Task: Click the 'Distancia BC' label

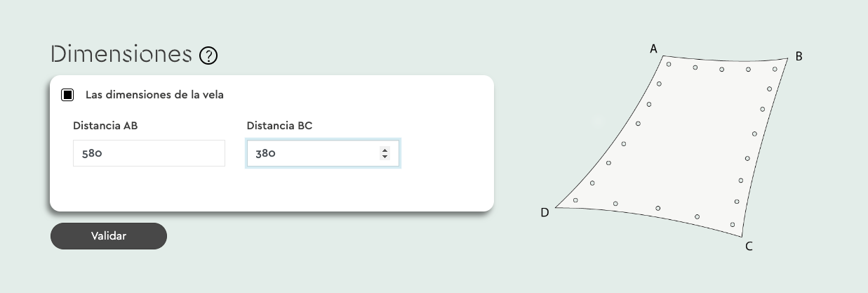Action: pos(279,126)
